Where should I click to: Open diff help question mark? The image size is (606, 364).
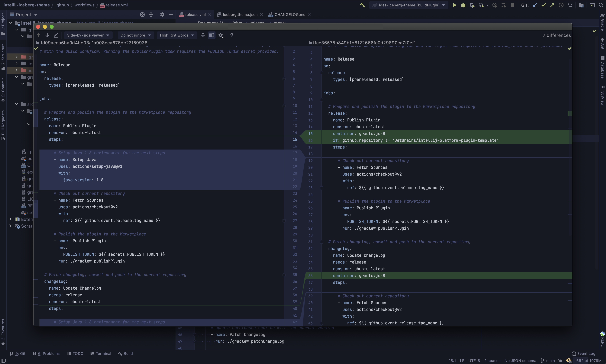point(231,35)
